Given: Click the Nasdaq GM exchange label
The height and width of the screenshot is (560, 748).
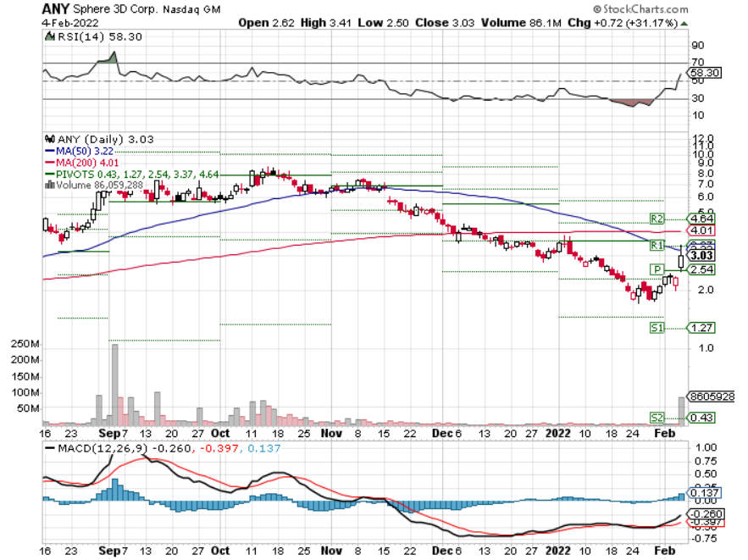Looking at the screenshot, I should coord(191,9).
